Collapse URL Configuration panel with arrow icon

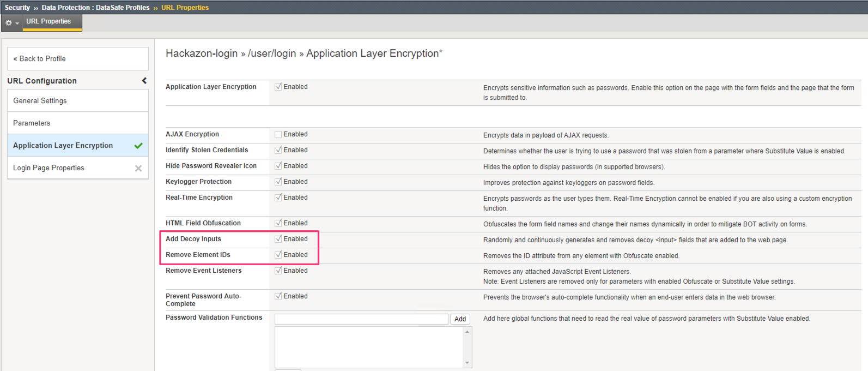144,81
